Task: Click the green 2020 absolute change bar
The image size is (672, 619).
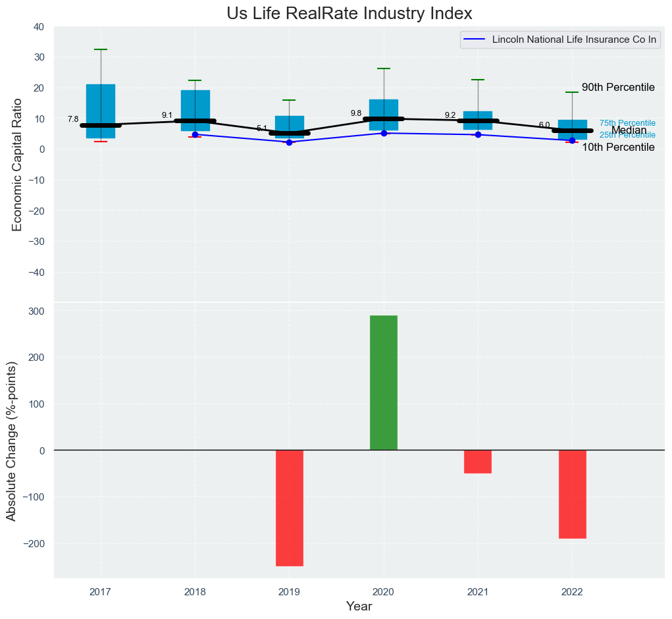Action: coord(384,383)
